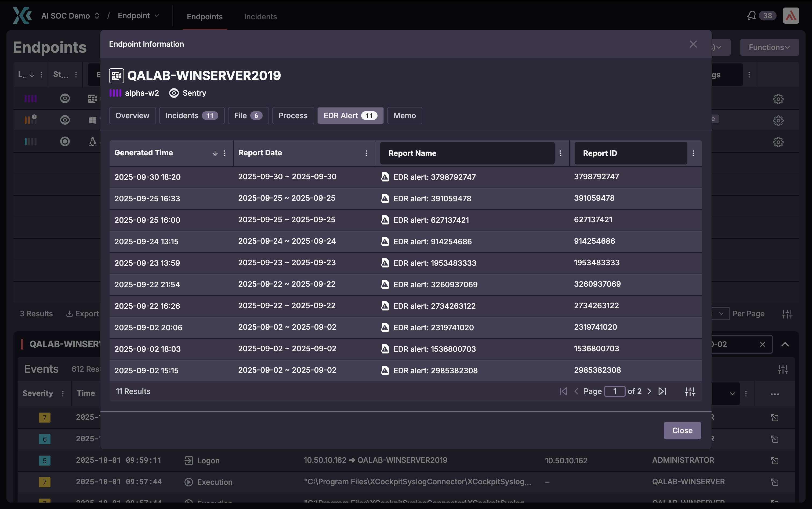Switch to the Incidents tab in modal
Screen dimensions: 812x509
tap(191, 116)
